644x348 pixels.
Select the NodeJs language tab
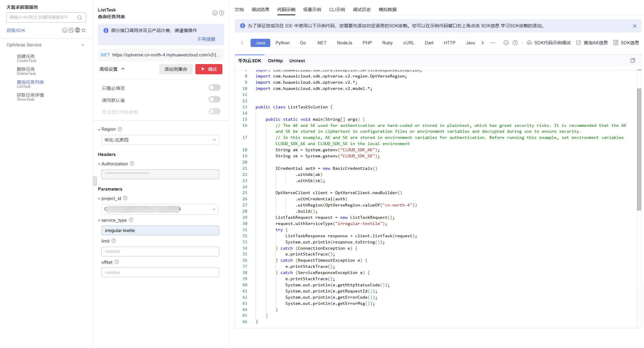(344, 43)
